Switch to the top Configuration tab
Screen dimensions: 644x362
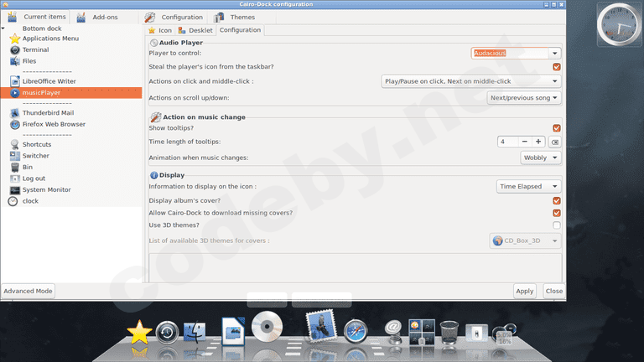click(174, 18)
